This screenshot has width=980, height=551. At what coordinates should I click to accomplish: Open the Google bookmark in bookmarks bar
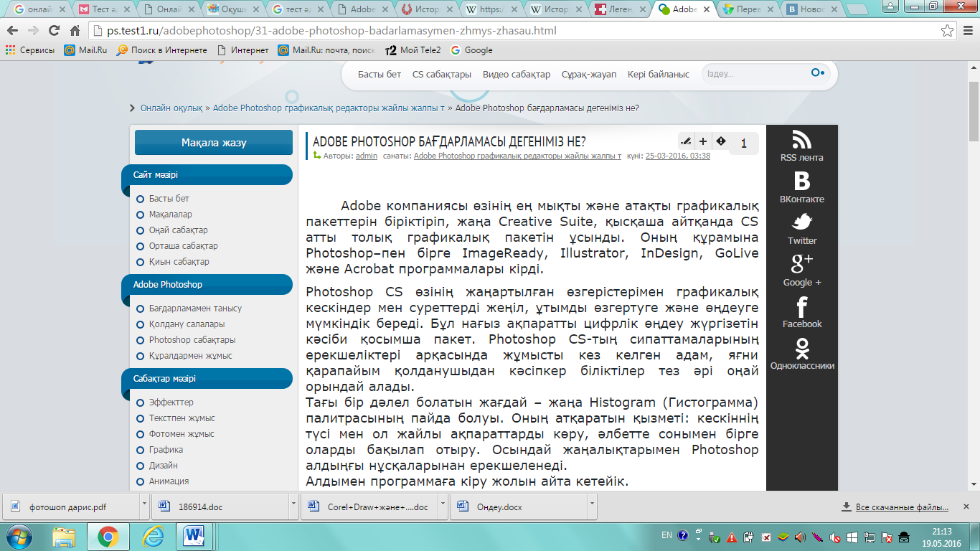point(471,50)
